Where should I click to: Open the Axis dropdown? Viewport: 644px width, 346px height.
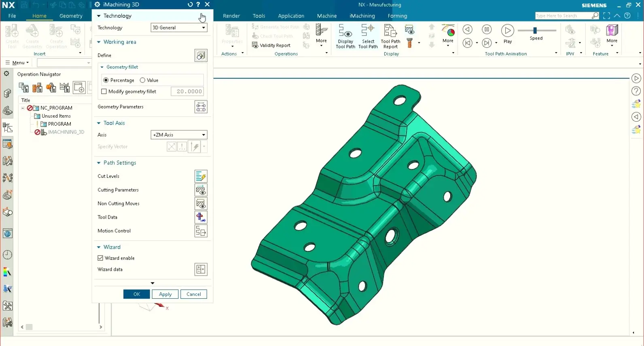(179, 135)
